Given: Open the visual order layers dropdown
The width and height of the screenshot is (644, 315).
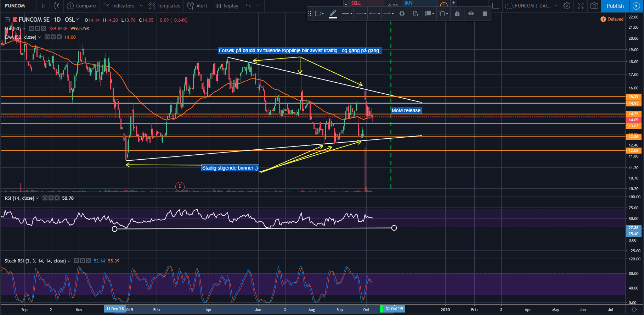Looking at the screenshot, I should (x=430, y=13).
